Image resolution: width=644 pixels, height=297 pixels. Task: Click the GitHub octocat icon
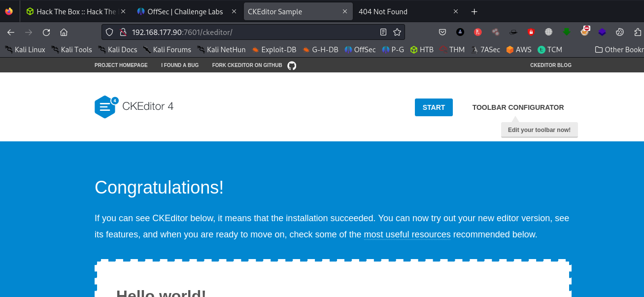292,66
